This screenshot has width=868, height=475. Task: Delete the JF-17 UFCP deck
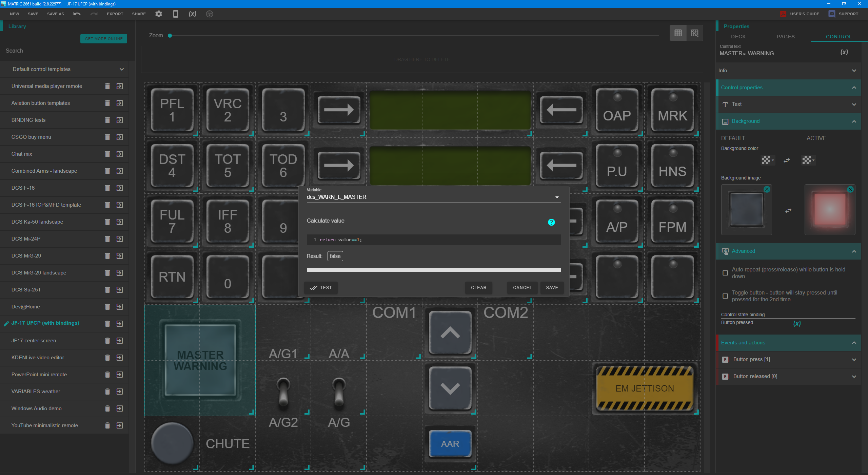tap(107, 324)
